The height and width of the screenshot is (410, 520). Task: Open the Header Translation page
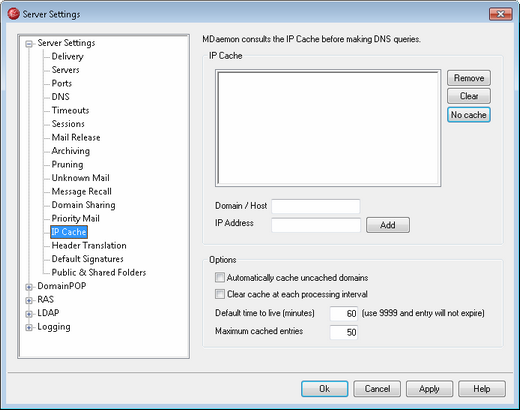click(89, 246)
